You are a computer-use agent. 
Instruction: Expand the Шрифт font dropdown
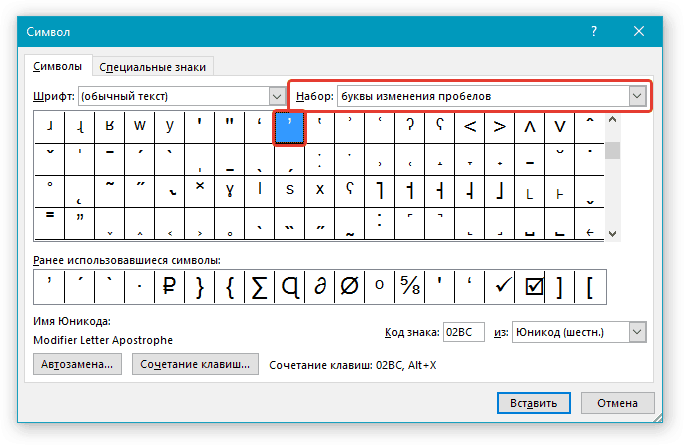click(277, 96)
